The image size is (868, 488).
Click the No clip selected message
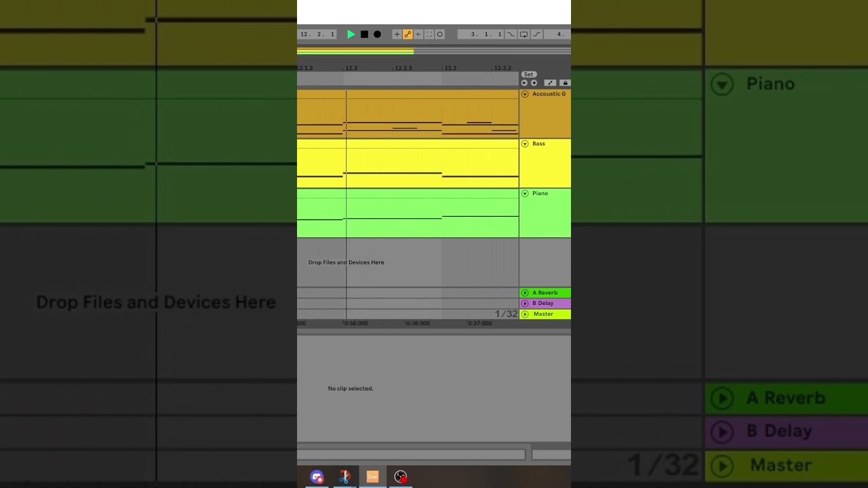tap(351, 388)
